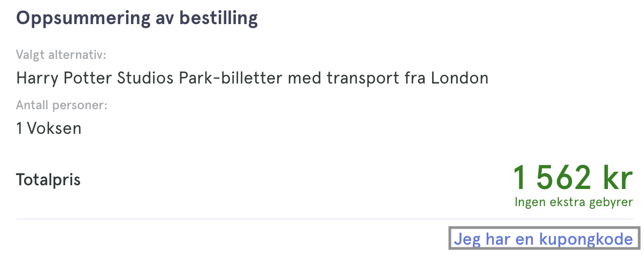Click the '1 Voksen' person count
The height and width of the screenshot is (257, 644).
point(49,128)
